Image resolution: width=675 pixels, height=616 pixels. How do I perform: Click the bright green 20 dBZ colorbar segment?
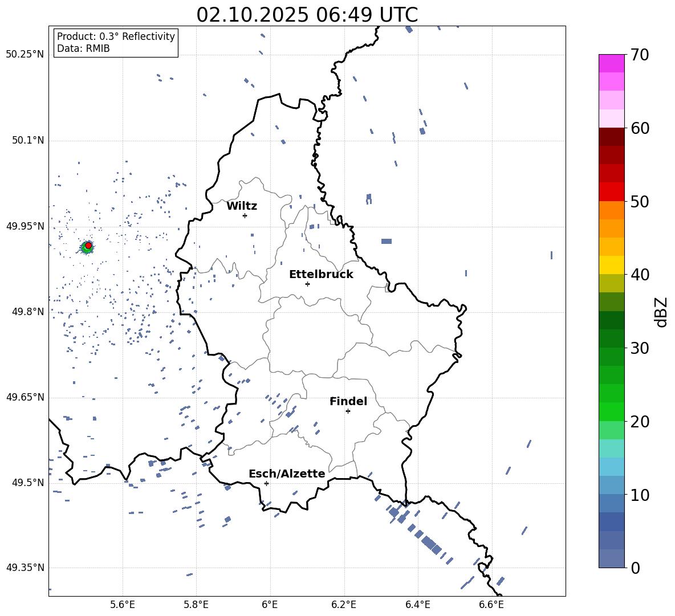click(611, 411)
